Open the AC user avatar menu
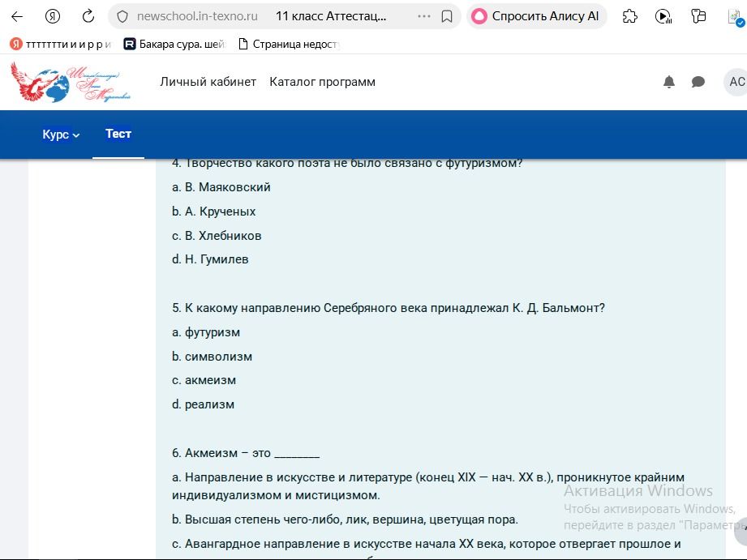Image resolution: width=747 pixels, height=560 pixels. (x=735, y=82)
